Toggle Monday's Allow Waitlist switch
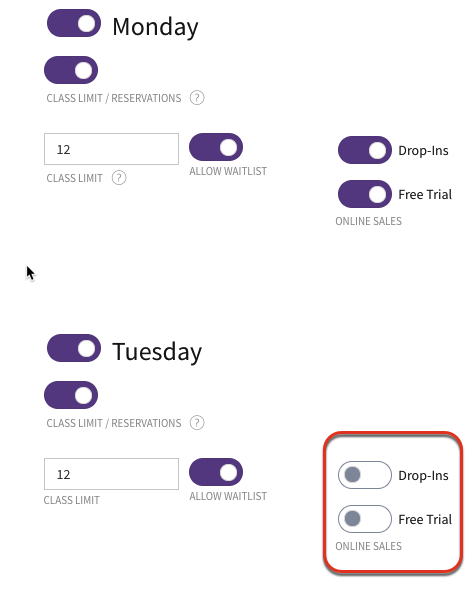This screenshot has height=593, width=469. coord(216,147)
